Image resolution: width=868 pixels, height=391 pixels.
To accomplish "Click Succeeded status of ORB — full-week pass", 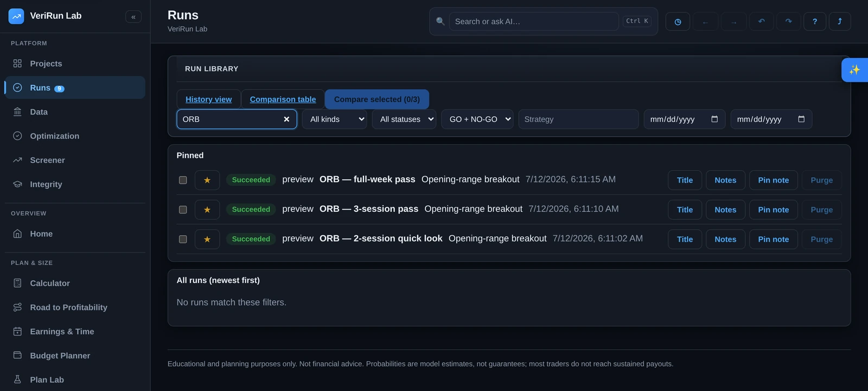I will coord(251,180).
